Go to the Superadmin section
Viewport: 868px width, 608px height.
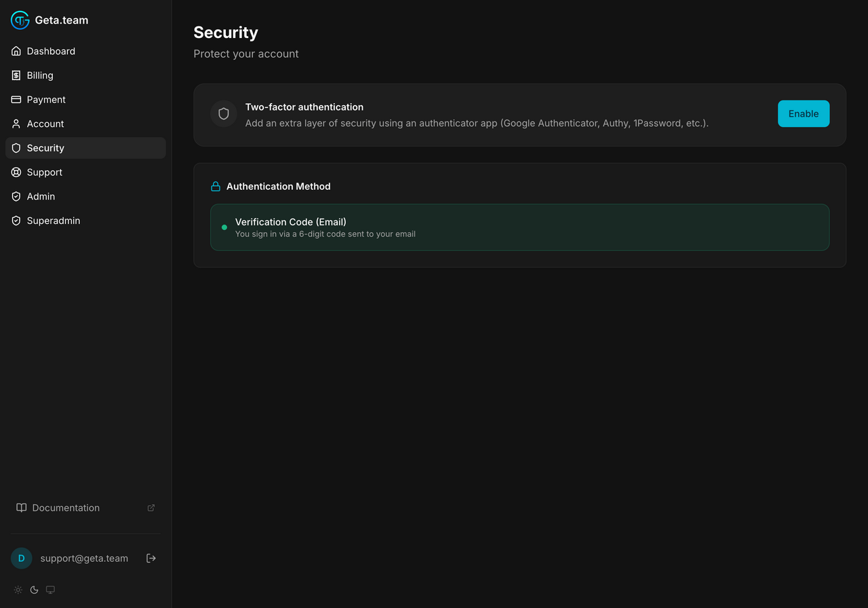click(85, 221)
